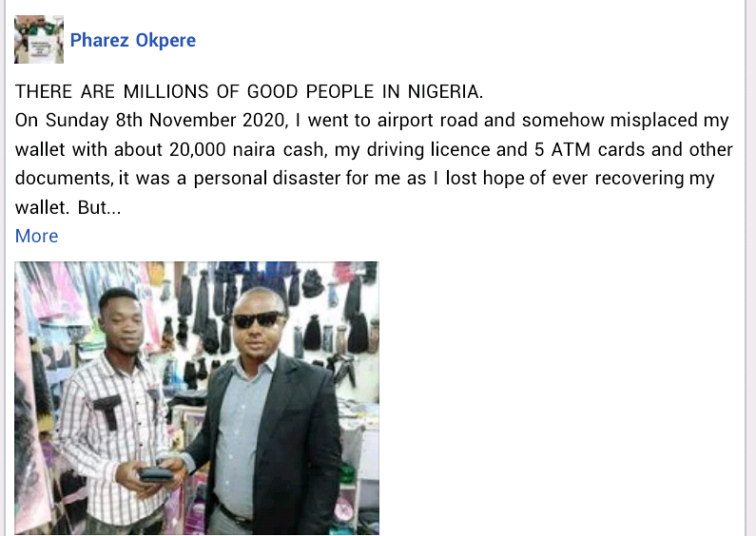This screenshot has width=756, height=536.
Task: Click the wallet being handed over in photo
Action: (x=156, y=475)
